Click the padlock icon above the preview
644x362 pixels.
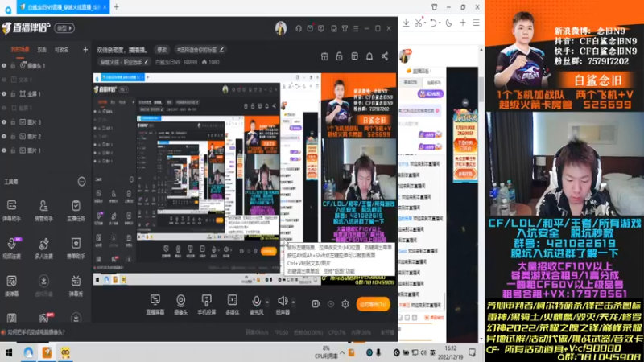click(x=339, y=56)
